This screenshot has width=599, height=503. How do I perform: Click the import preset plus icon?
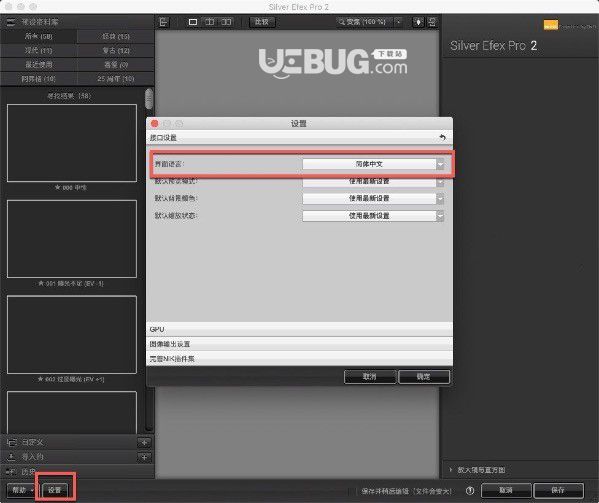point(144,457)
